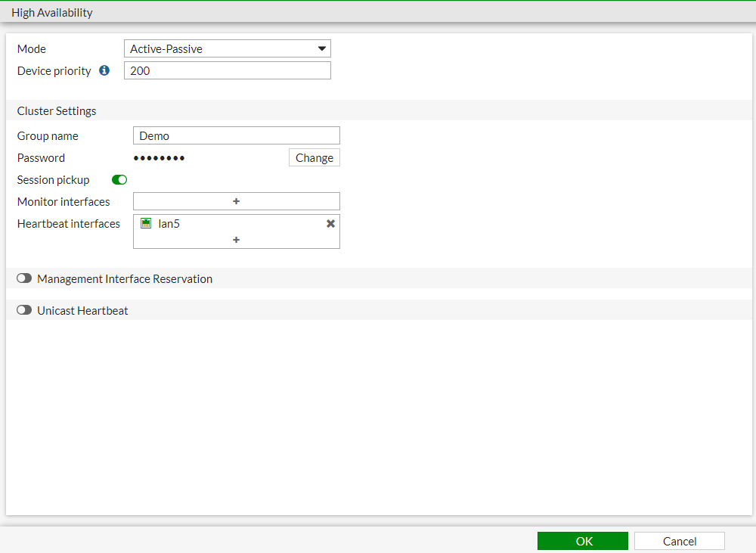Image resolution: width=756 pixels, height=553 pixels.
Task: Enable Management Interface Reservation toggle
Action: pyautogui.click(x=24, y=278)
